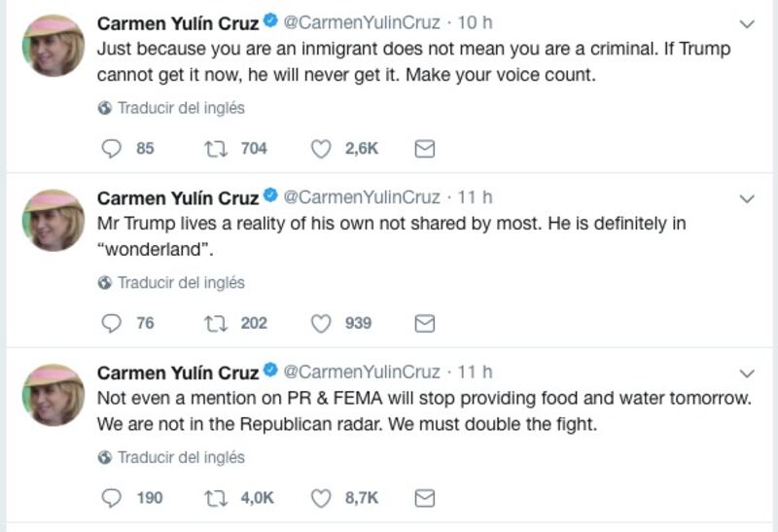Image resolution: width=778 pixels, height=532 pixels.
Task: Open the options chevron on the immigrant tweet
Action: 747,24
